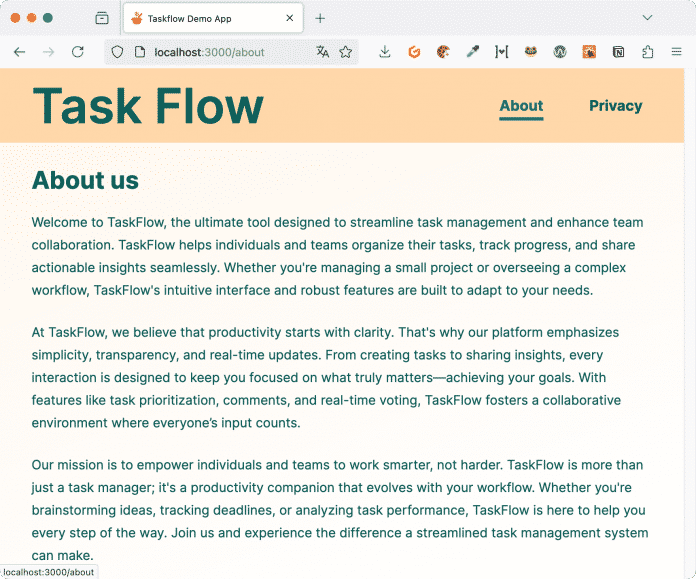The height and width of the screenshot is (579, 696).
Task: Open the translate page icon
Action: (323, 52)
